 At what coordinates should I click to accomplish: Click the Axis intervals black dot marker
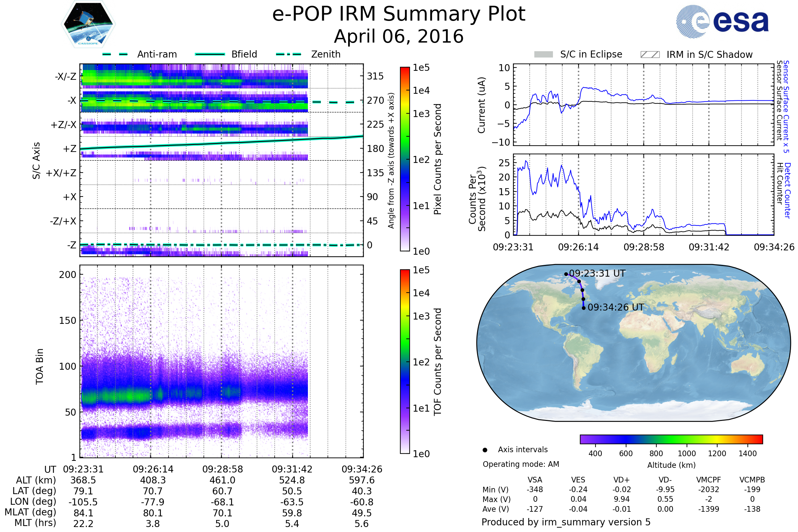[485, 450]
